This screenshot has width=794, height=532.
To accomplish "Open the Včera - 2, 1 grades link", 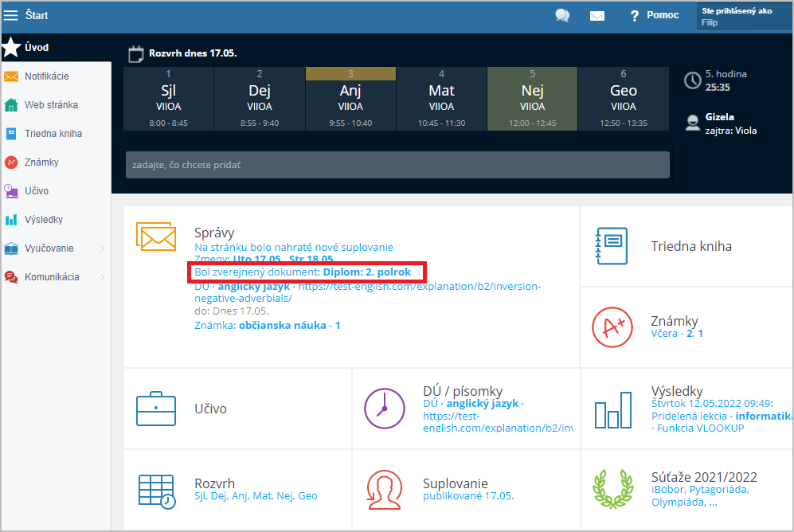I will click(x=676, y=333).
